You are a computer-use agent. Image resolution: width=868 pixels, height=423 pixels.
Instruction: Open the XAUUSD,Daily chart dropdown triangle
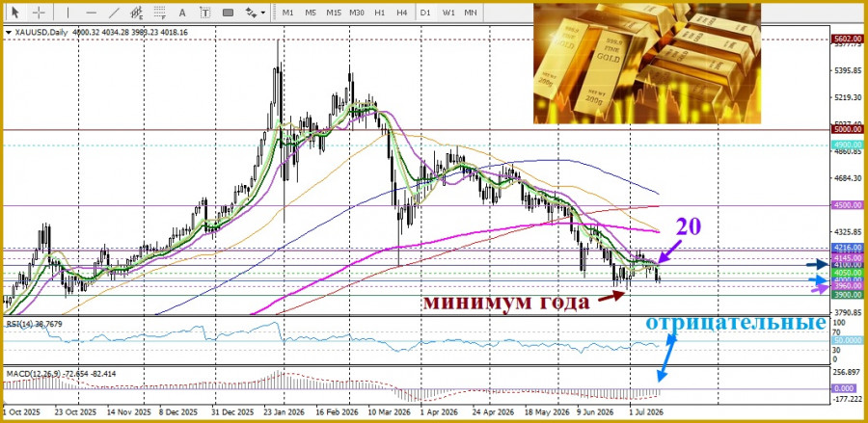tap(9, 32)
